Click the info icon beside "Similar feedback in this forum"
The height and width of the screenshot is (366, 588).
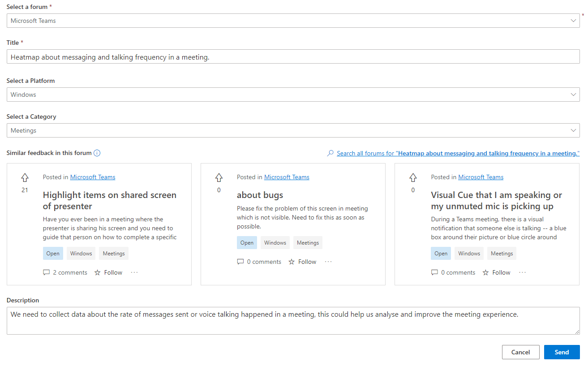click(x=97, y=153)
